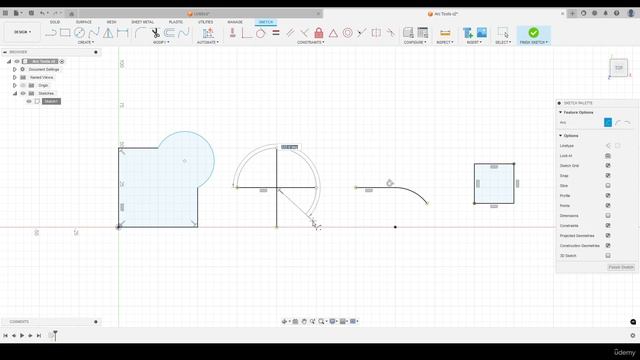Open the new design tab plus button
This screenshot has width=640, height=360.
pyautogui.click(x=572, y=13)
